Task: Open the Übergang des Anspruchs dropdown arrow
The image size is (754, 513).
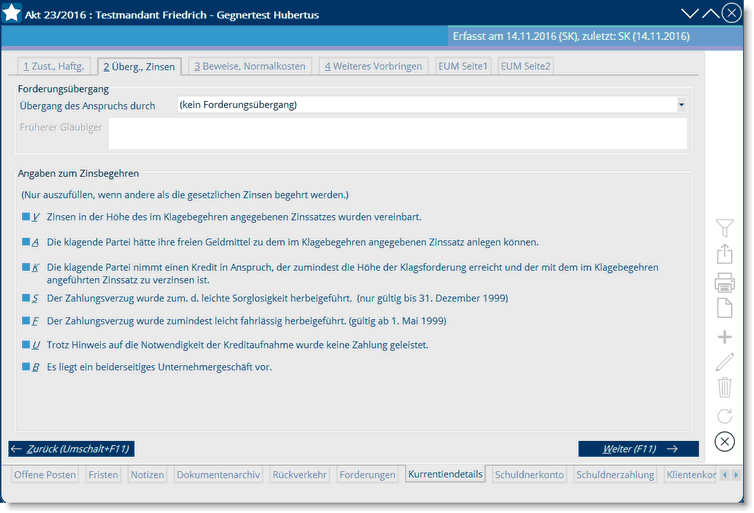Action: pos(681,105)
